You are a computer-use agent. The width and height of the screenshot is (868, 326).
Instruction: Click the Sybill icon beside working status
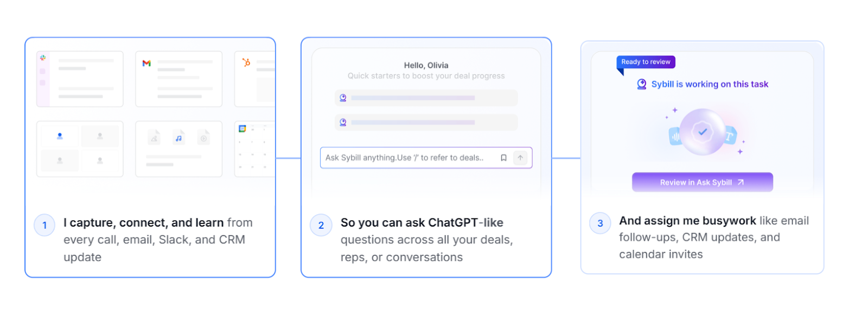tap(642, 84)
